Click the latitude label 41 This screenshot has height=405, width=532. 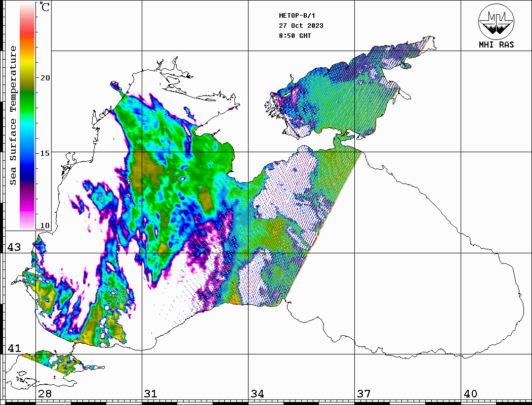[x=14, y=348]
